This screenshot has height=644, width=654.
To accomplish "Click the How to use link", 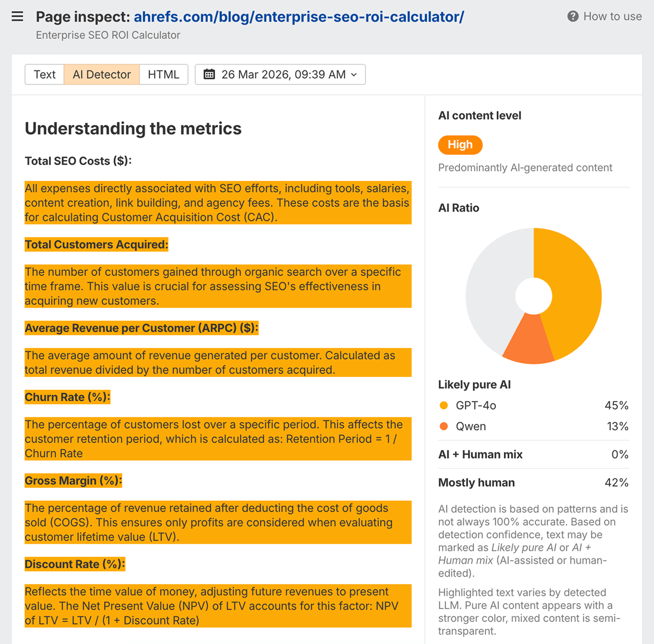I will pos(612,16).
